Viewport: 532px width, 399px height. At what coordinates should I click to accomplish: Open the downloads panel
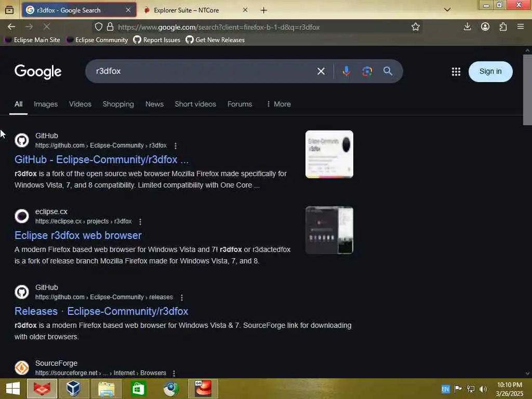click(x=467, y=26)
